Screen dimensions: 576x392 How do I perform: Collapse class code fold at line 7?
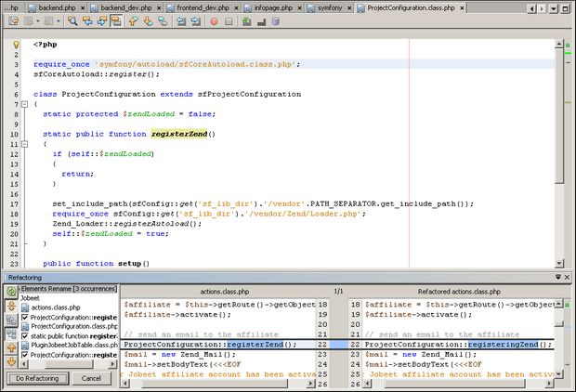(x=24, y=104)
